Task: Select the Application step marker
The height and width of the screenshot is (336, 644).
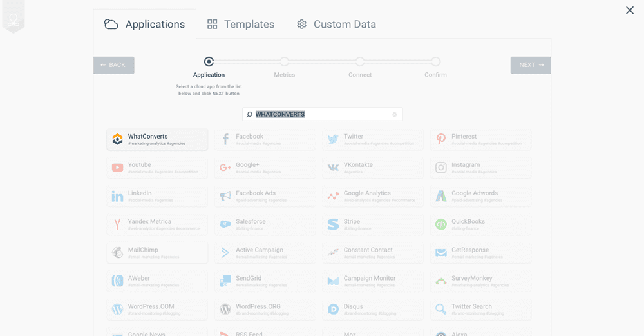Action: 209,62
